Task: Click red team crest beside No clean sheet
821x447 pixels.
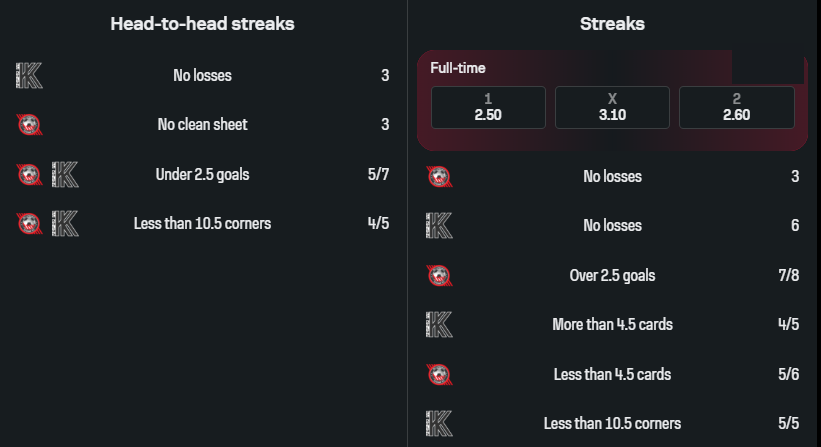Action: [29, 125]
